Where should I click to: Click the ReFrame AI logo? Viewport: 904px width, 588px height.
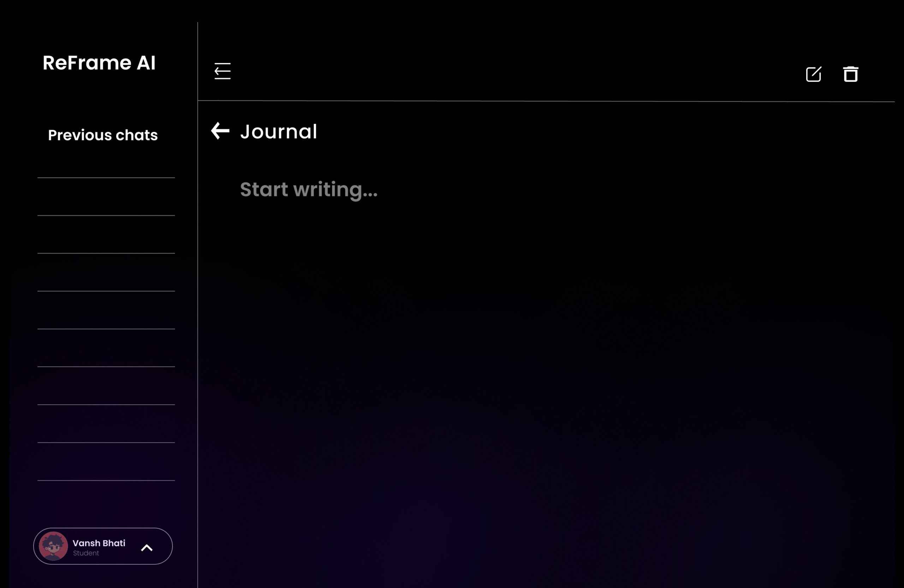click(99, 63)
